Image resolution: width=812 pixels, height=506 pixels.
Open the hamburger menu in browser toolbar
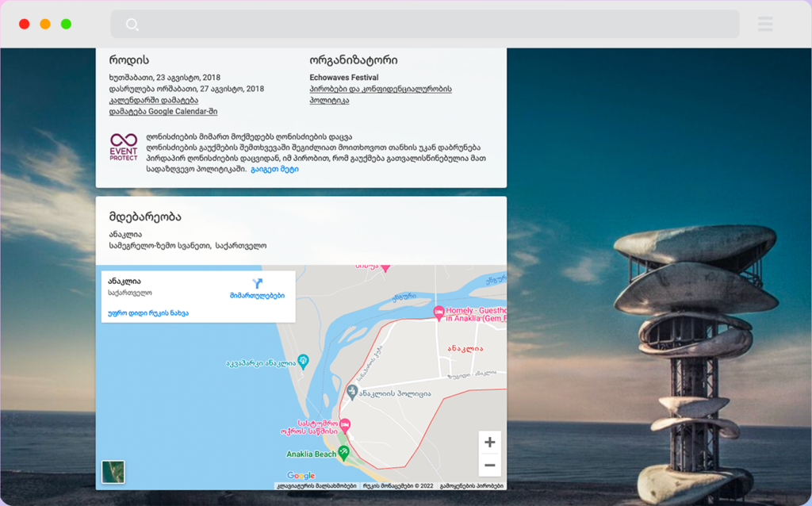click(765, 24)
